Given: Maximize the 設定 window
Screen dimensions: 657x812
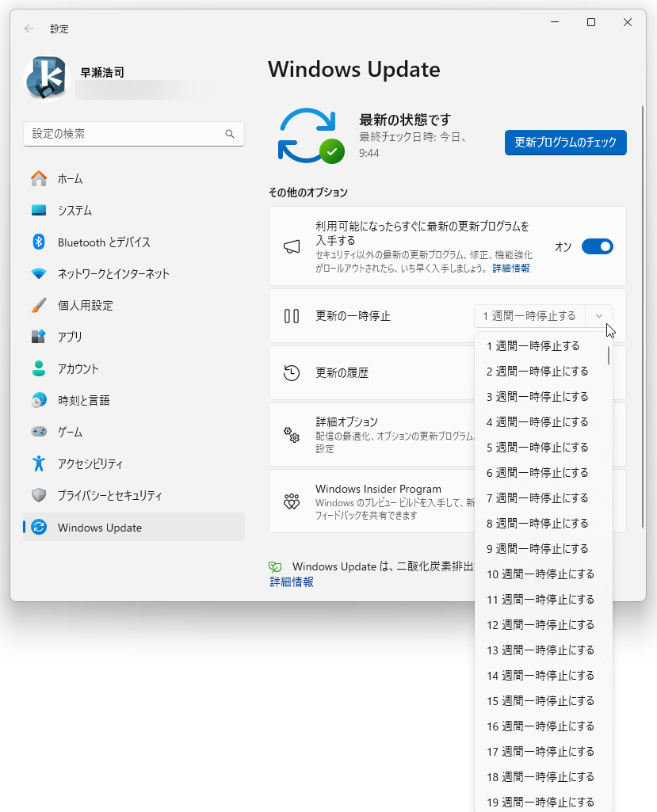Looking at the screenshot, I should pos(590,22).
